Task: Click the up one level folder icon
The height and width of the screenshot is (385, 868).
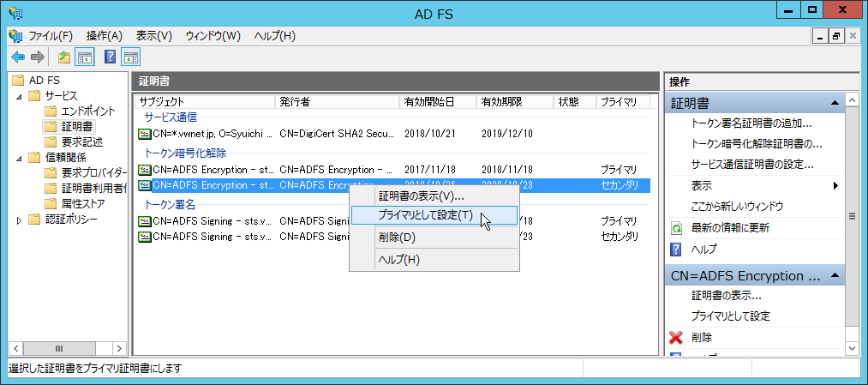Action: pos(64,57)
